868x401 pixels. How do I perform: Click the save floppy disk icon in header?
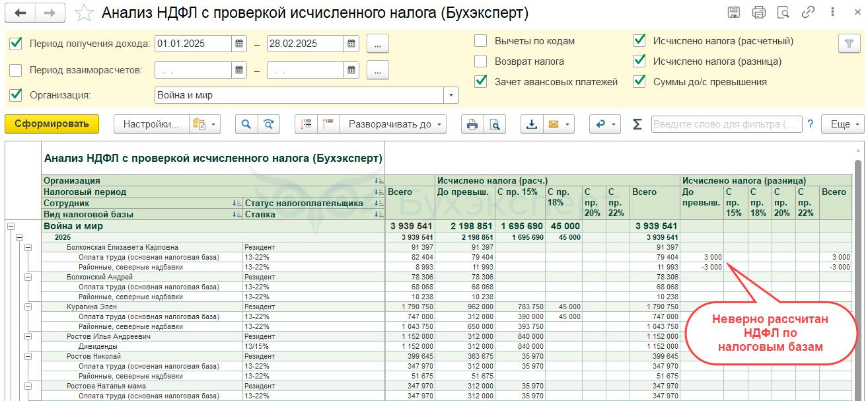(734, 13)
